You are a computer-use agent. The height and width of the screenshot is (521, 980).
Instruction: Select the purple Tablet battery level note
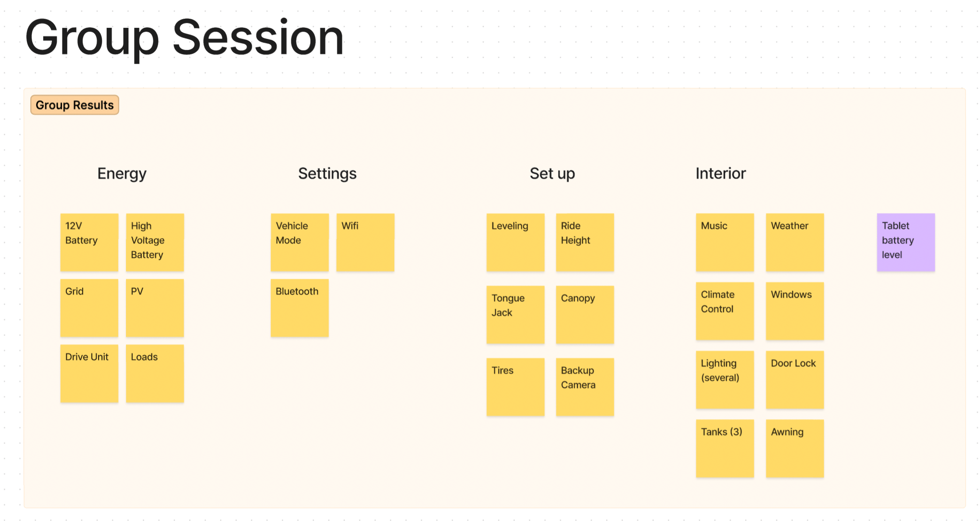905,242
